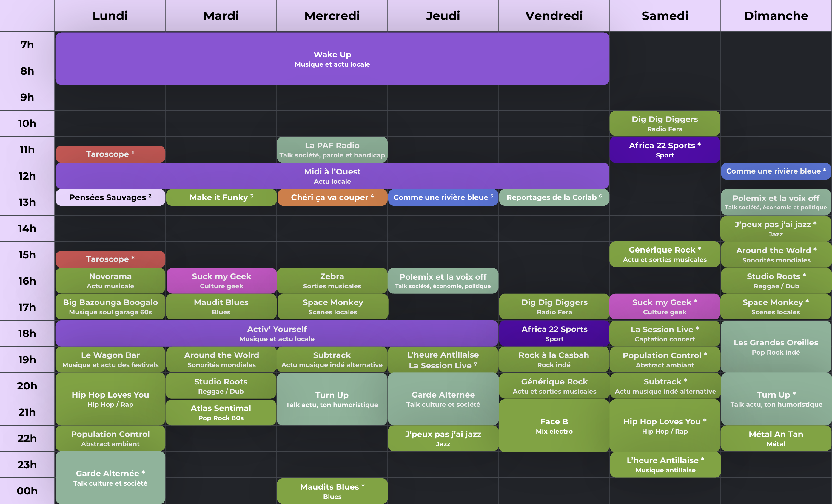Click the Midi à l'Ouest block
Image resolution: width=832 pixels, height=504 pixels.
tap(332, 176)
